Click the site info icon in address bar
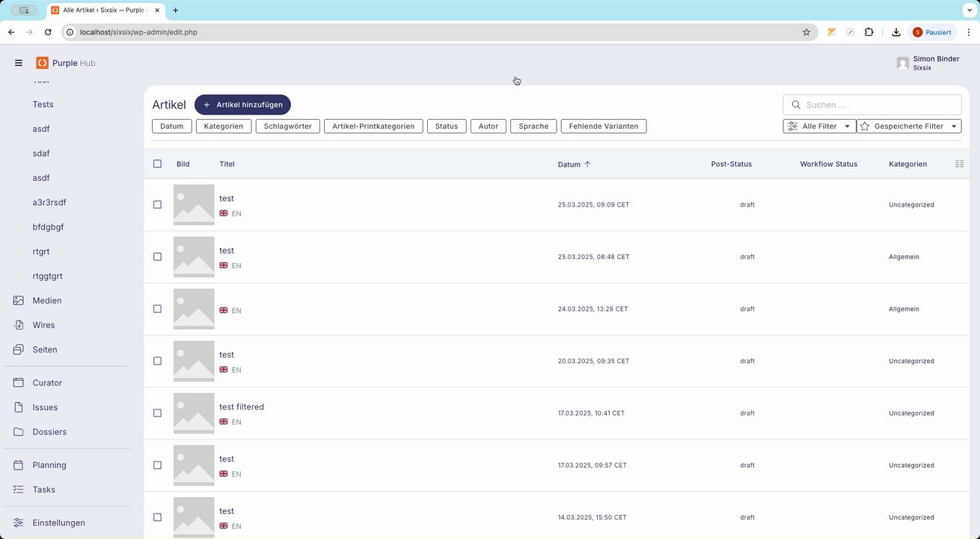 70,32
